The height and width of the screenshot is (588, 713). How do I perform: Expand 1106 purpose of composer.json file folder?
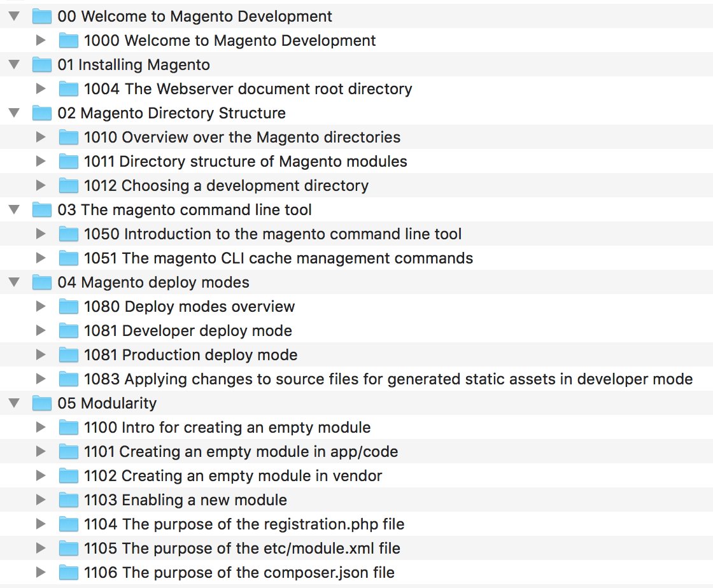pyautogui.click(x=41, y=573)
